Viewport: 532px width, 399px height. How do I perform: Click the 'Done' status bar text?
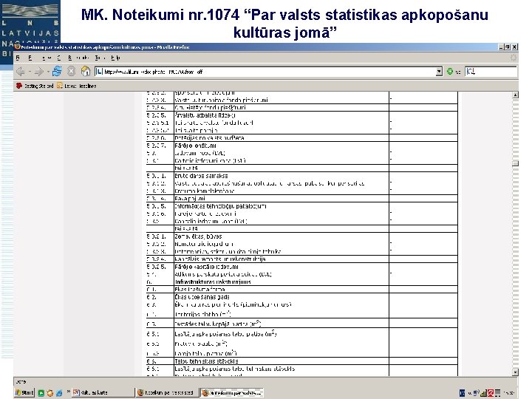pos(21,382)
